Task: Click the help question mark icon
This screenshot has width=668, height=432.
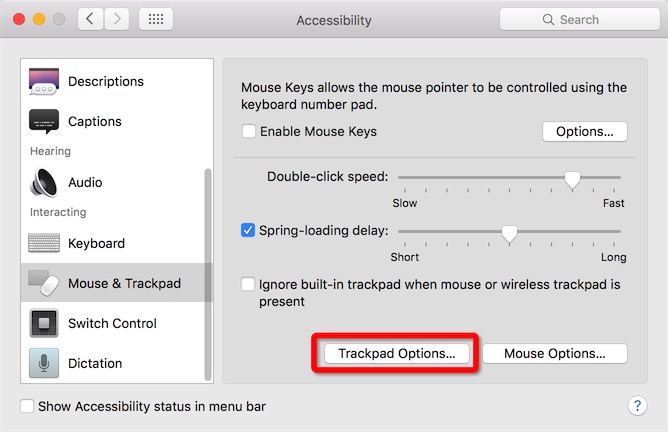Action: click(637, 406)
